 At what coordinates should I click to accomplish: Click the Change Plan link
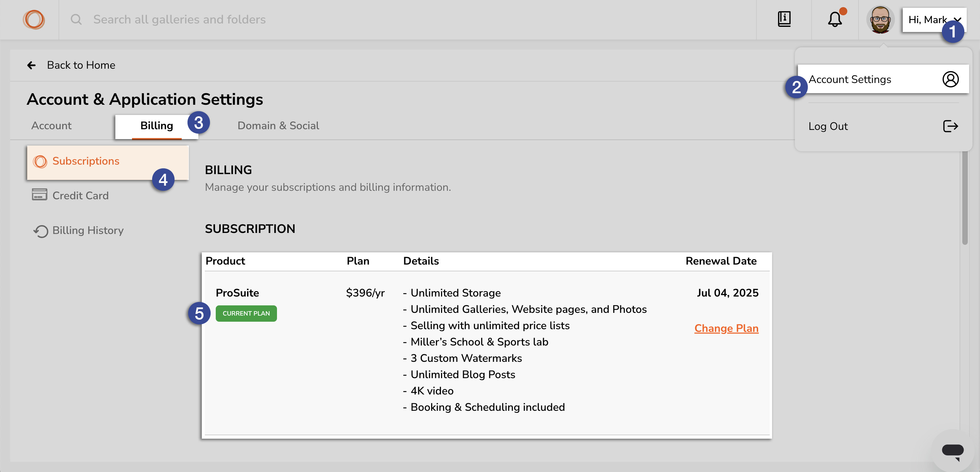(x=726, y=328)
